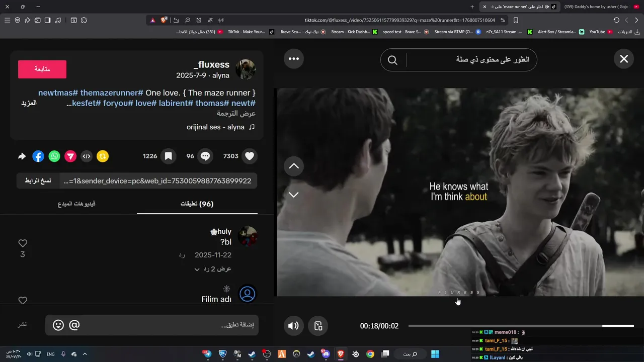644x362 pixels.
Task: Open the YouTube bookmark
Action: 601,32
